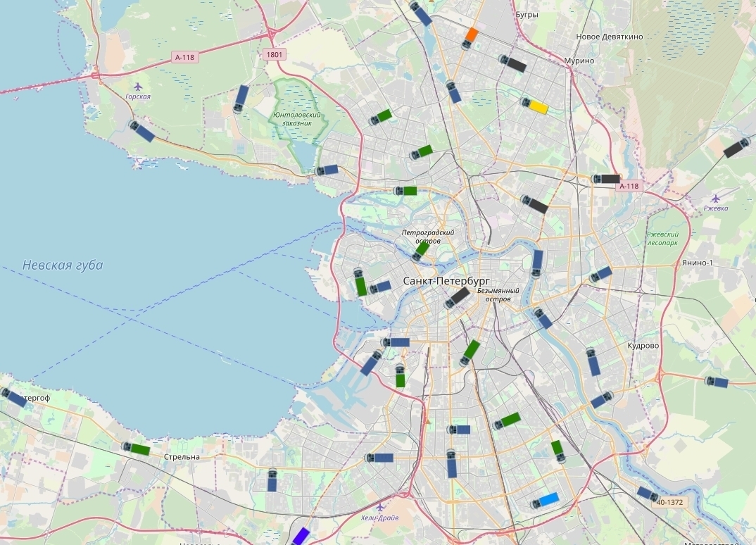Click the Санкт-Петербург city label
The width and height of the screenshot is (756, 545).
pos(446,281)
